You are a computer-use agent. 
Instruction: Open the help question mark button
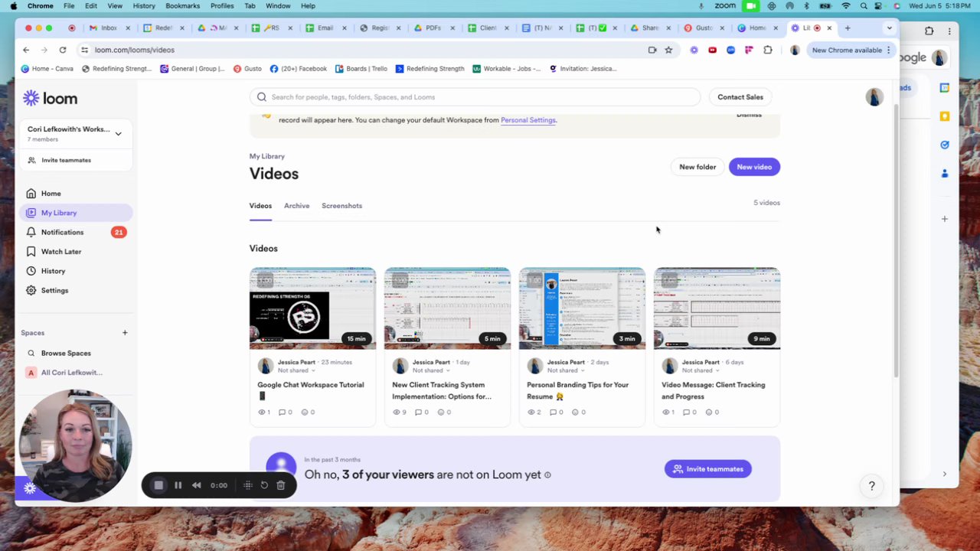[x=871, y=486]
